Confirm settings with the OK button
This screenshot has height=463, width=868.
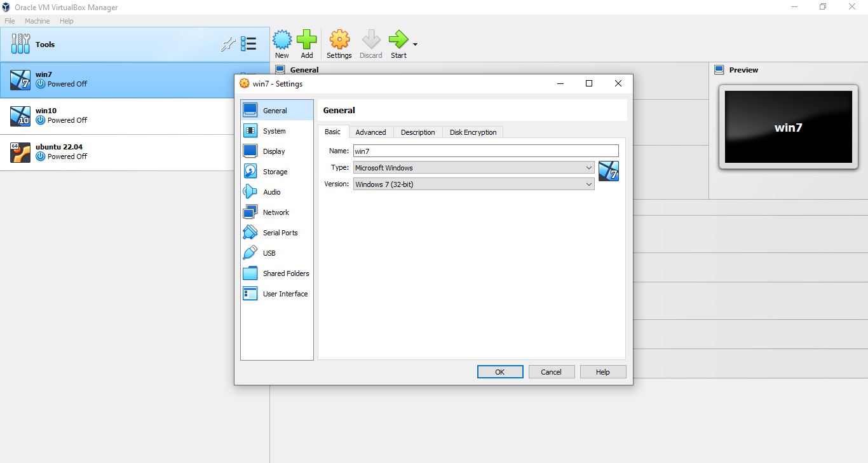pyautogui.click(x=500, y=372)
